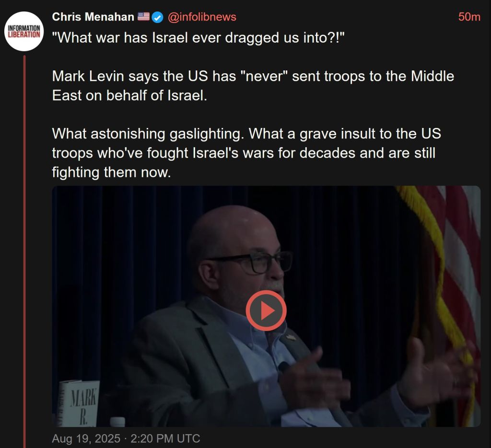Click the blue verified checkmark badge
491x448 pixels.
(157, 17)
